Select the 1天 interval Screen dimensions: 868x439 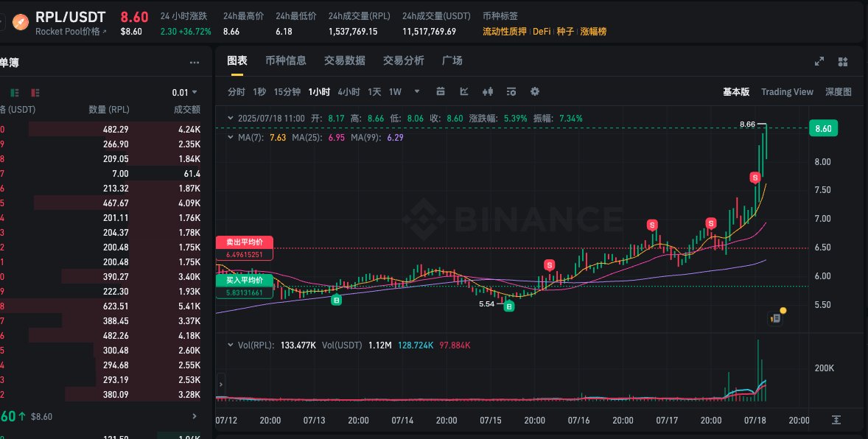click(x=375, y=92)
